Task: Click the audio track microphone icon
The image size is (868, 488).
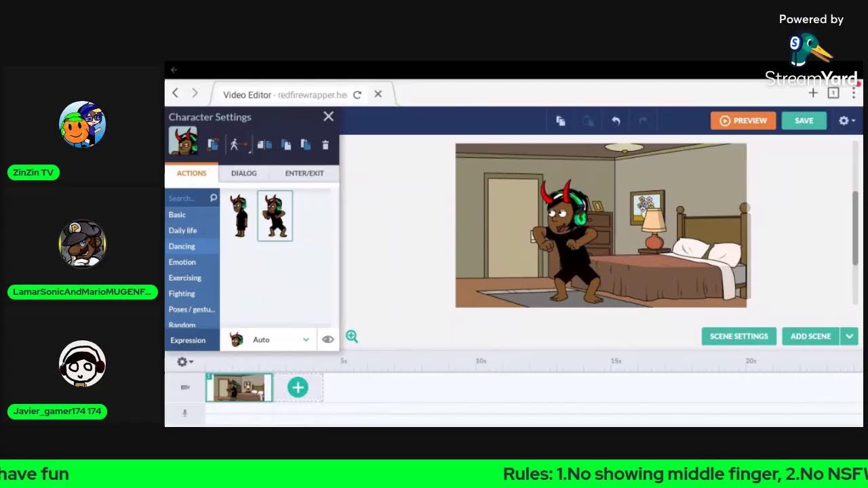Action: point(185,413)
